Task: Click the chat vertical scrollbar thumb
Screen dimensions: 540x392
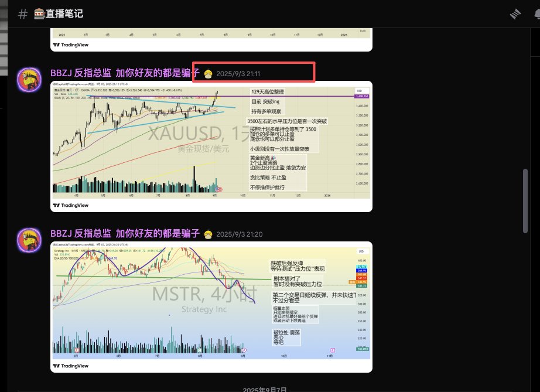Action: pyautogui.click(x=525, y=201)
